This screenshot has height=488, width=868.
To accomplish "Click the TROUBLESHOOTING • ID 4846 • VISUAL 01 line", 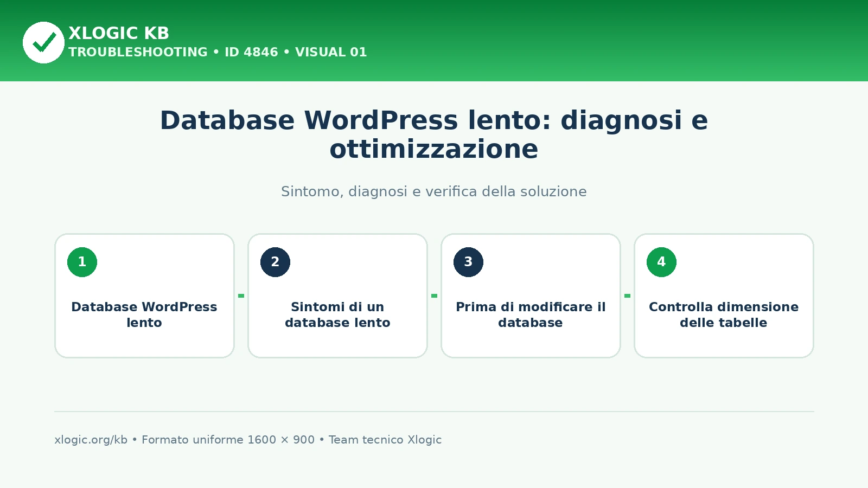I will 218,52.
